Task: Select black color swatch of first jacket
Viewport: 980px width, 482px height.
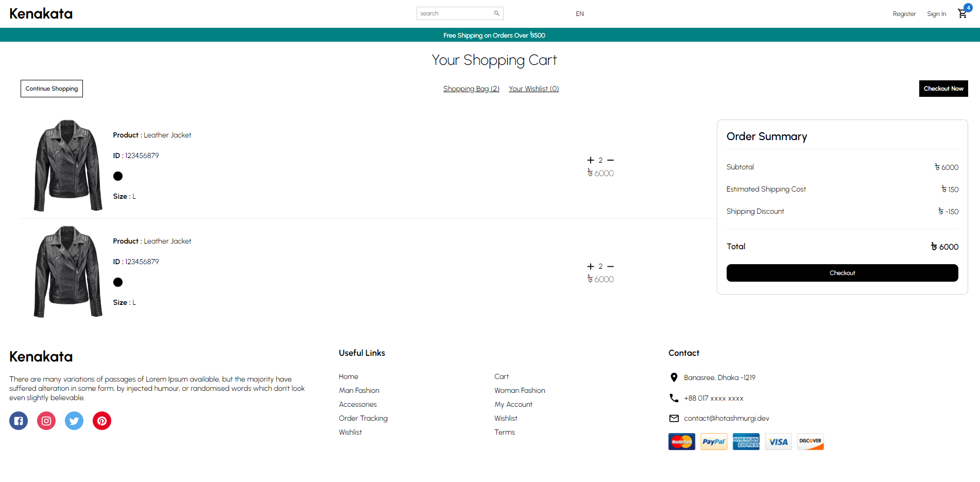Action: pos(118,176)
